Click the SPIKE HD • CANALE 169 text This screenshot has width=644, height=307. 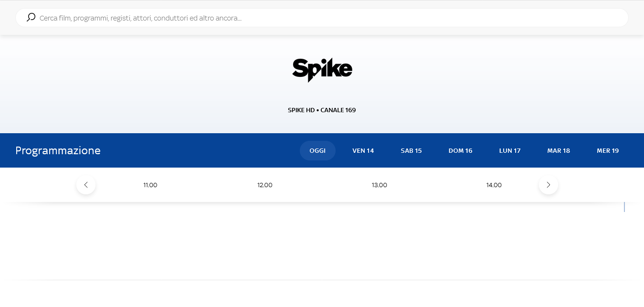tap(322, 110)
